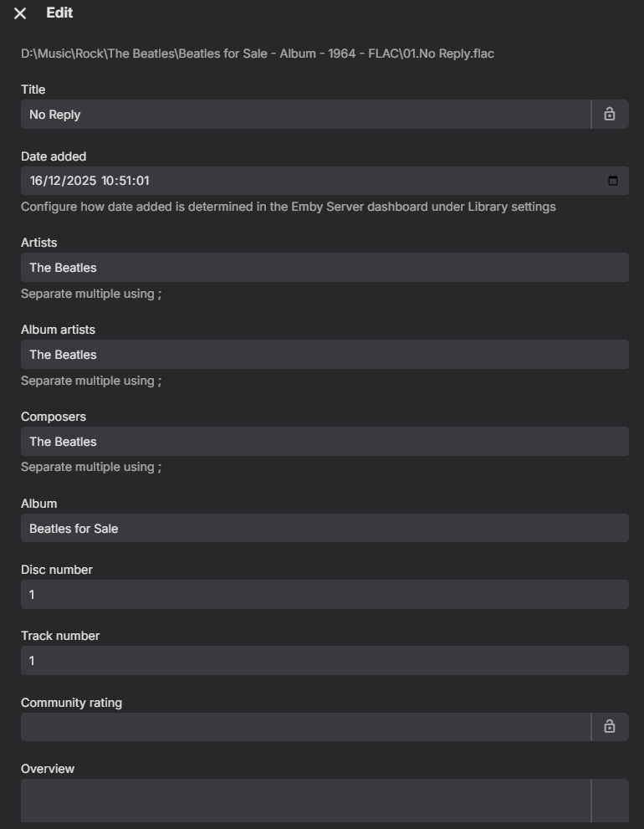
Task: Click the Track number input
Action: tap(325, 661)
